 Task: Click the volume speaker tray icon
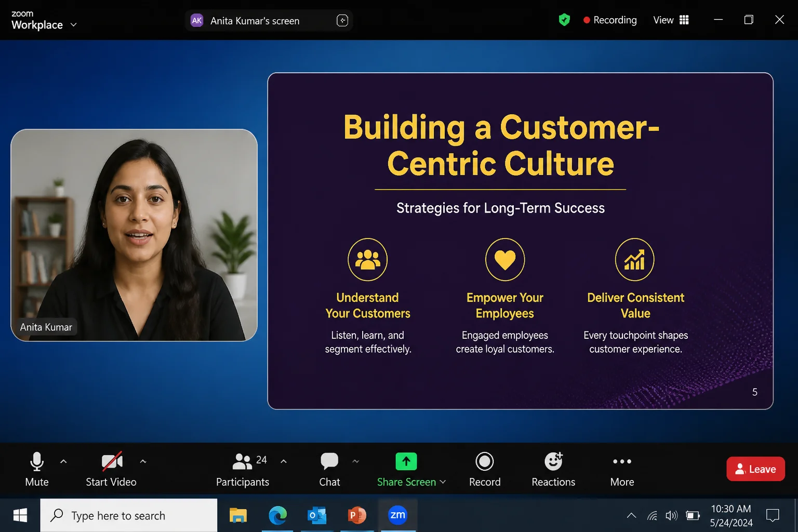coord(672,516)
